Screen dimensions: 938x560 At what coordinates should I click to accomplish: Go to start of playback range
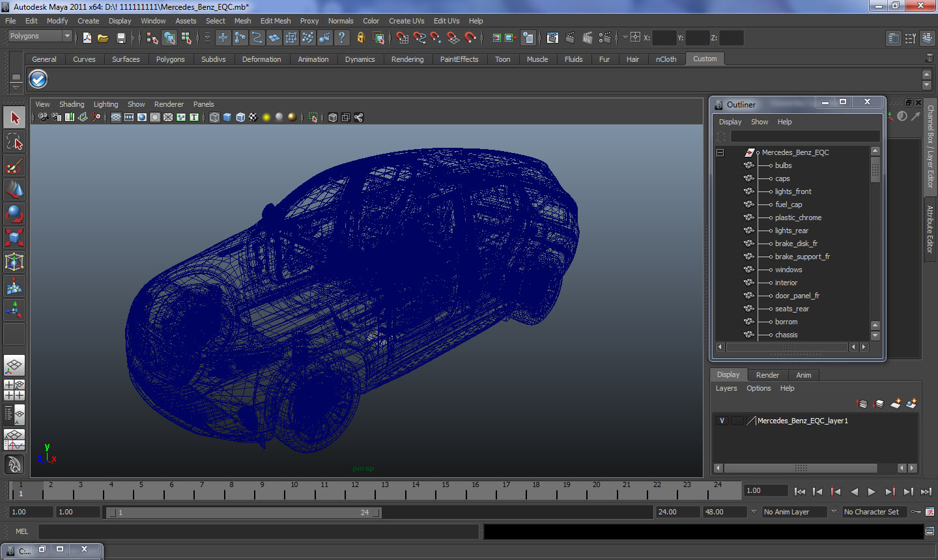pyautogui.click(x=800, y=492)
